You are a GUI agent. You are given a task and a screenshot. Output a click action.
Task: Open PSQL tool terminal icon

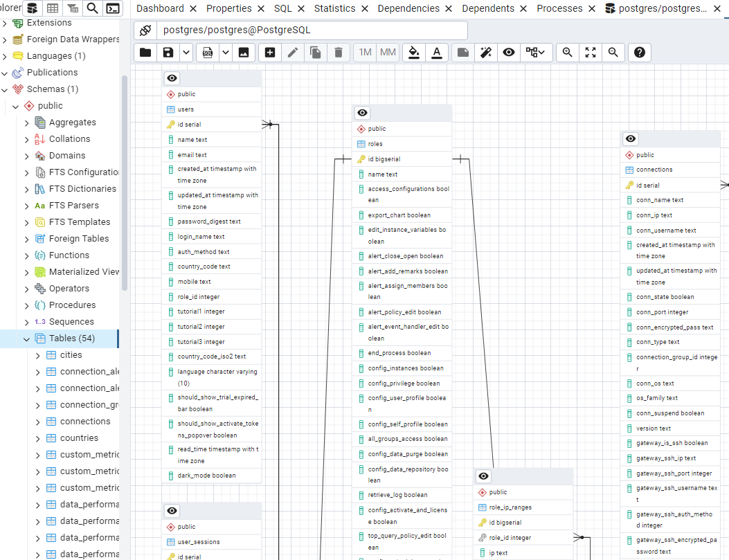[x=113, y=8]
